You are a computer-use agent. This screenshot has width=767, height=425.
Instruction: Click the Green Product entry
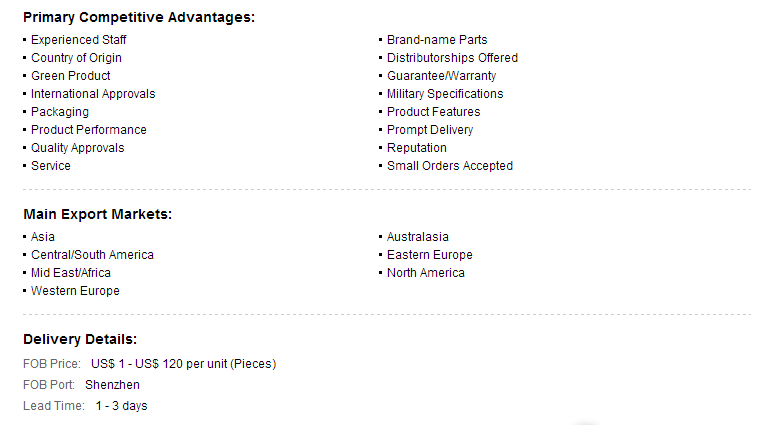tap(71, 76)
